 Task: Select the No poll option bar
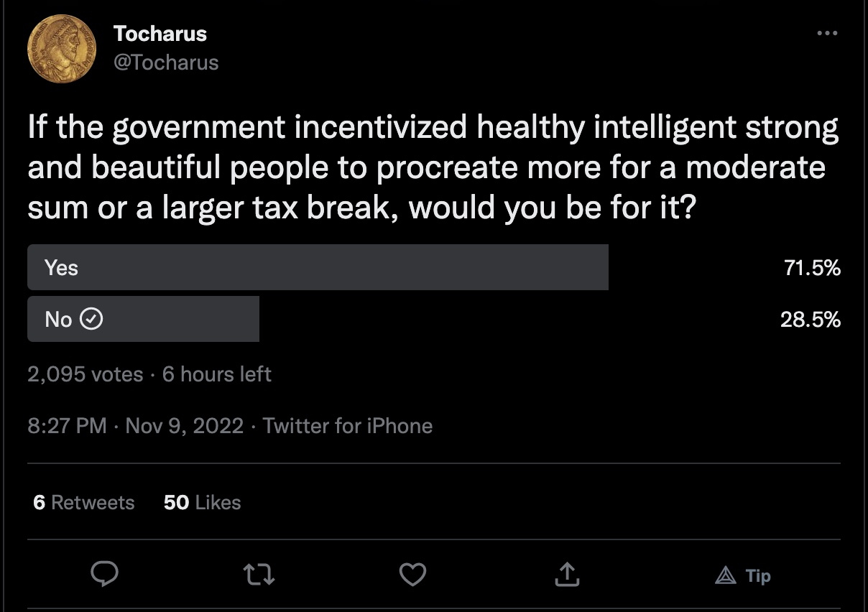(143, 319)
